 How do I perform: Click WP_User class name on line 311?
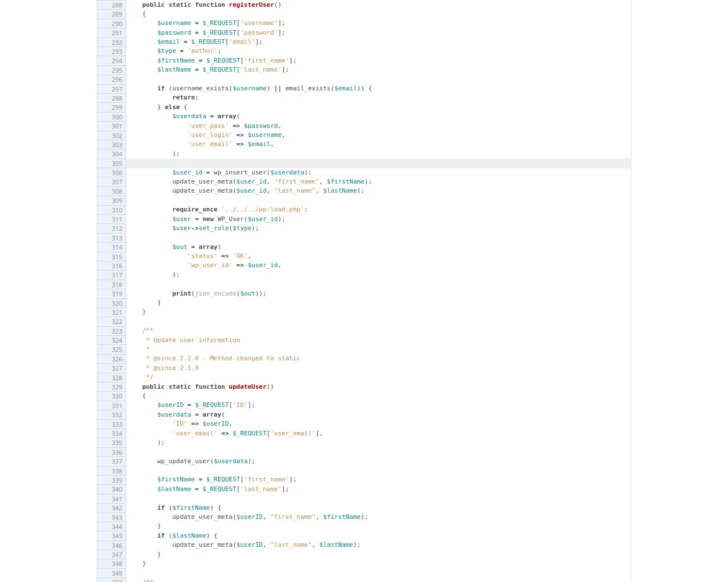click(230, 219)
